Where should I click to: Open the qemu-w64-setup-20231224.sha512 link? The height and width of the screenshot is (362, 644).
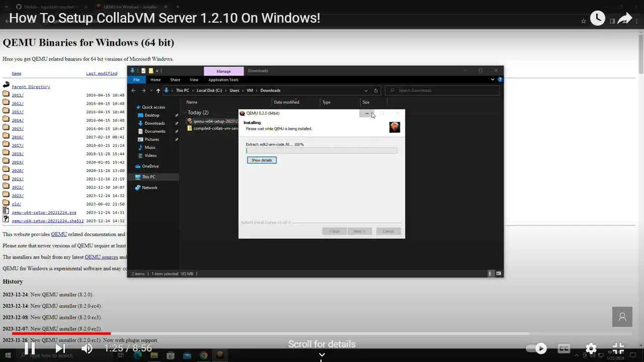pos(48,221)
